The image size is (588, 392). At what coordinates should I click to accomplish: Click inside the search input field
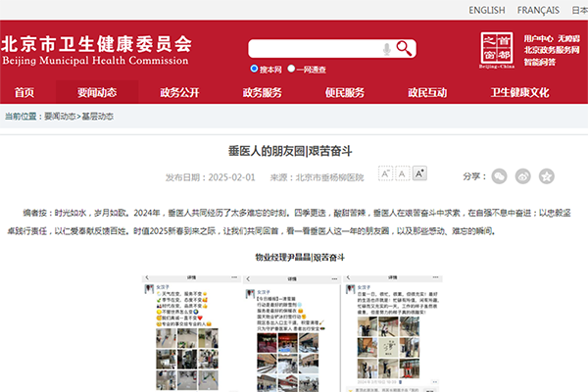coord(314,49)
